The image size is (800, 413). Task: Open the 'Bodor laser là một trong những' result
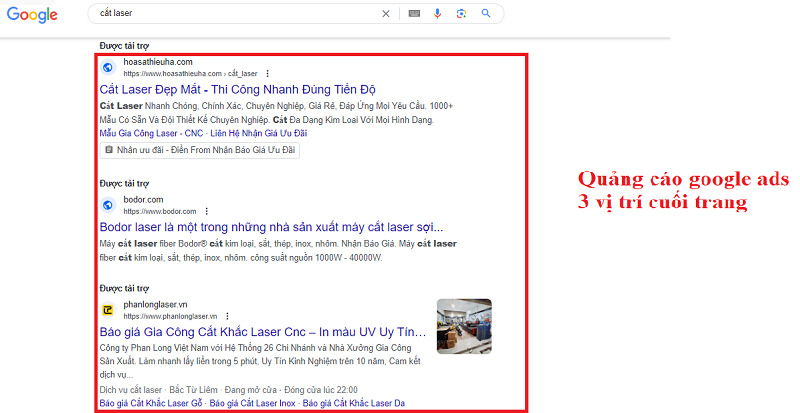coord(271,227)
